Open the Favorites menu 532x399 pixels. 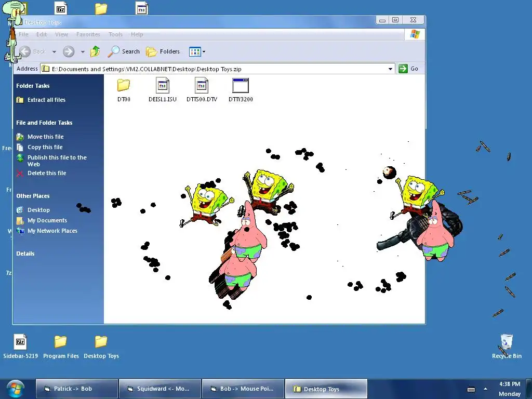coord(88,34)
